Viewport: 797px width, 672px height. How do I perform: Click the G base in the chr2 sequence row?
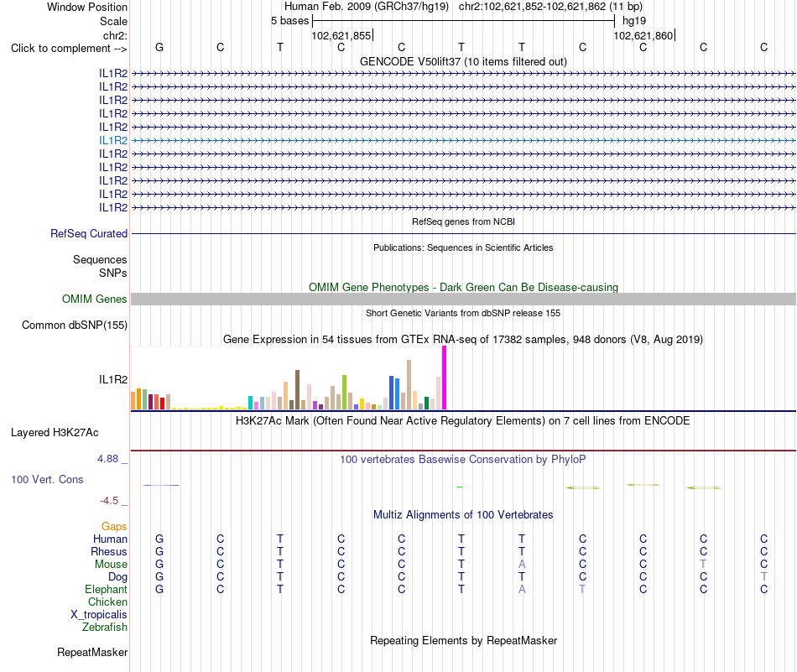tap(159, 47)
